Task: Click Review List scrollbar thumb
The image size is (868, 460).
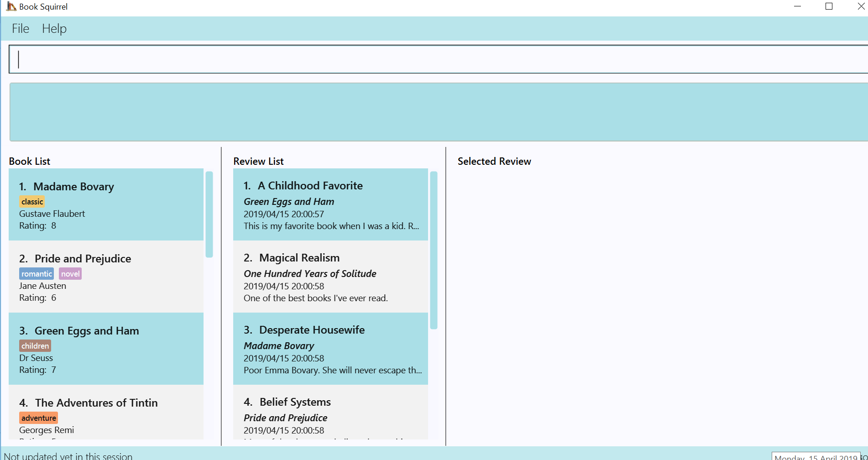Action: click(434, 250)
